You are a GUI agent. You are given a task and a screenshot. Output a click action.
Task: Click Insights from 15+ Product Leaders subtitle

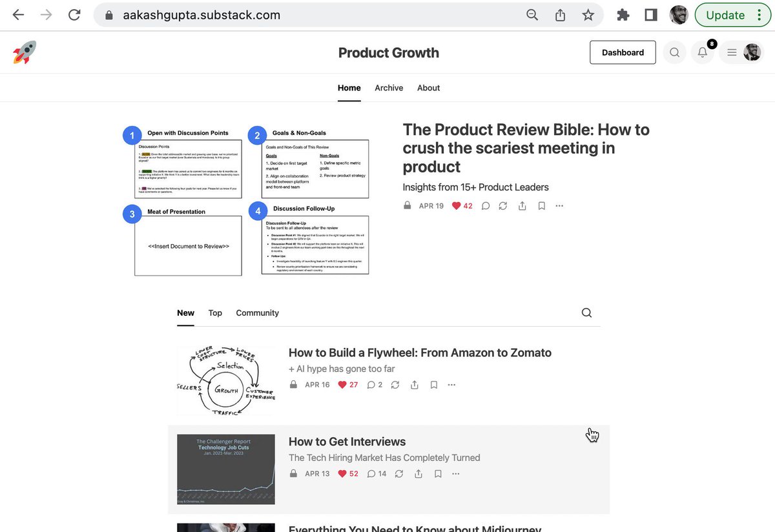pyautogui.click(x=475, y=187)
